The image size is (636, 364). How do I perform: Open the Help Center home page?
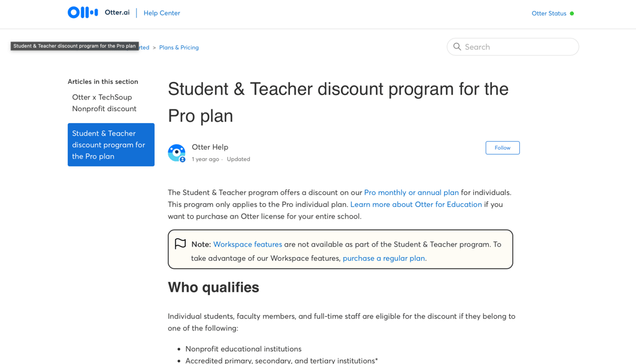pos(161,12)
